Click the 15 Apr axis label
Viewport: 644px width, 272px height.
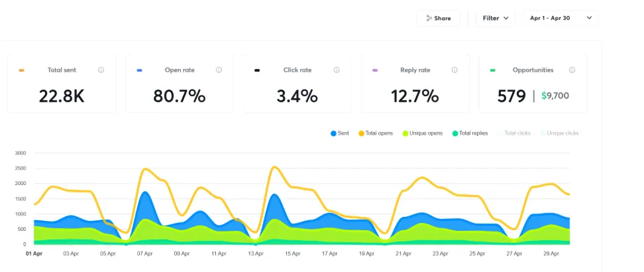click(x=292, y=254)
